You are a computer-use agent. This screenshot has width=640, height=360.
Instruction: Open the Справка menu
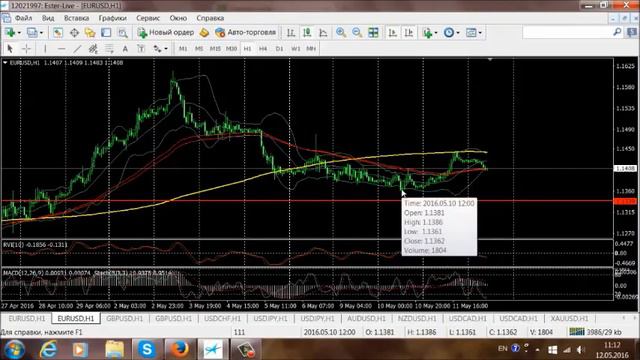pos(210,18)
